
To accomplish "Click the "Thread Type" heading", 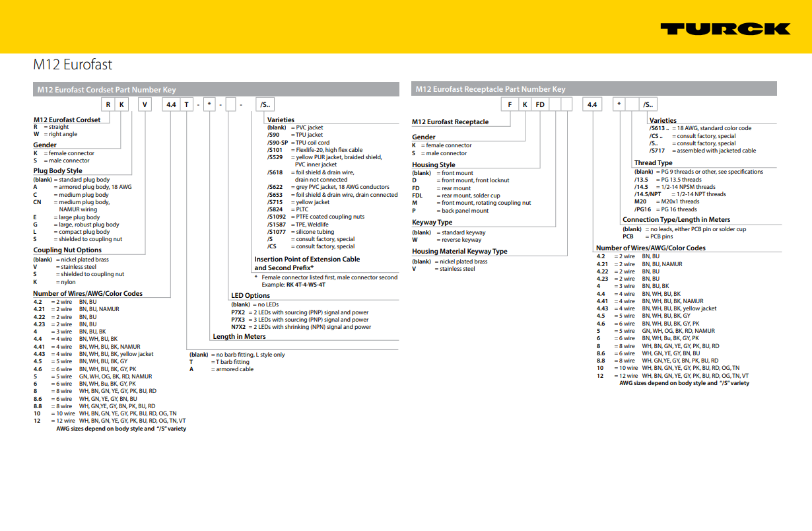I will pyautogui.click(x=654, y=162).
